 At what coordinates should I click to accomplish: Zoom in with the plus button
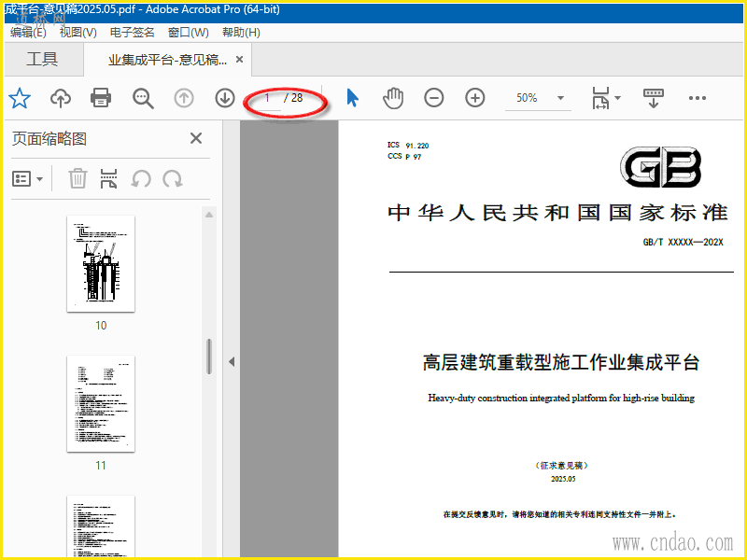pos(475,98)
